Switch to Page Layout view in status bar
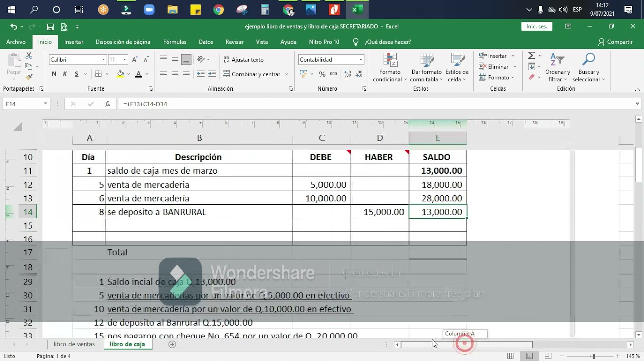This screenshot has height=362, width=644. point(529,356)
